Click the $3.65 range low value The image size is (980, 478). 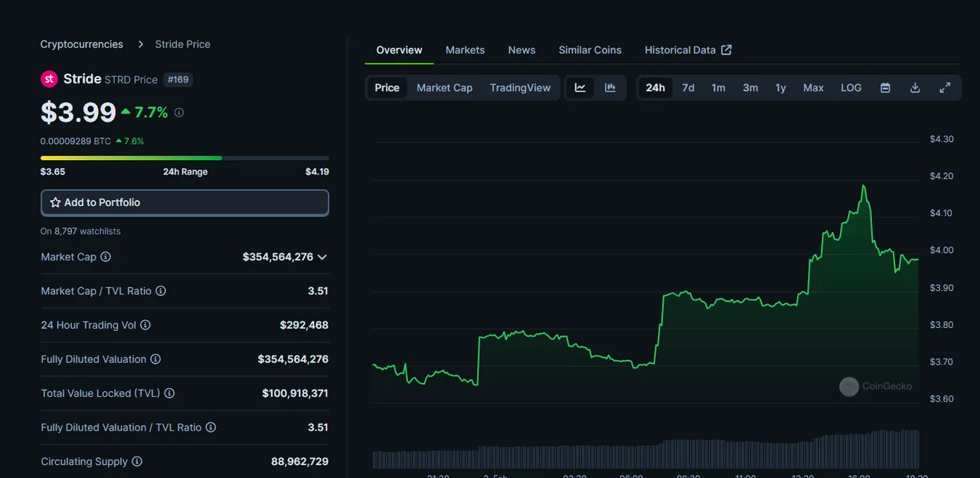[53, 172]
